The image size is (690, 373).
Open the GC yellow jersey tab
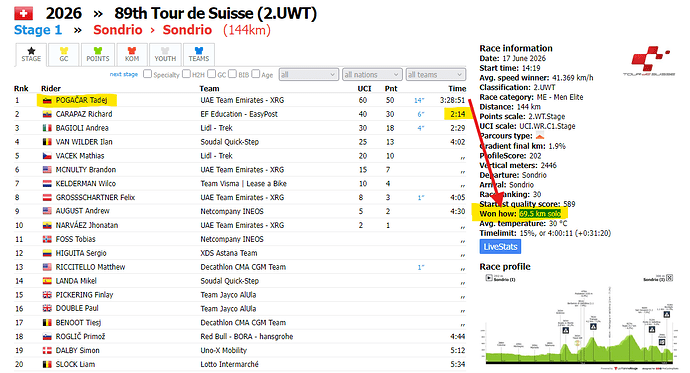pyautogui.click(x=64, y=55)
